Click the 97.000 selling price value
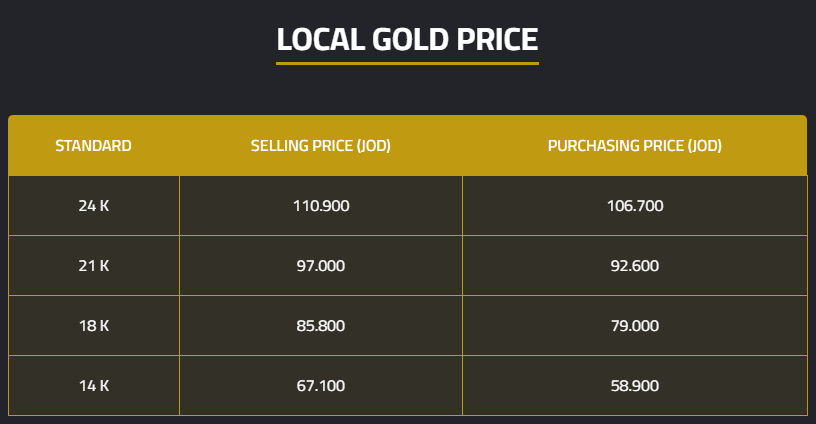816x424 pixels. click(320, 266)
